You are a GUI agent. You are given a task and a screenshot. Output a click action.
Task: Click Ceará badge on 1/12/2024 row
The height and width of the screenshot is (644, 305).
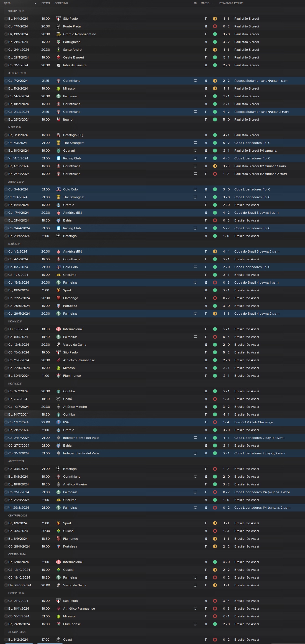(x=58, y=640)
